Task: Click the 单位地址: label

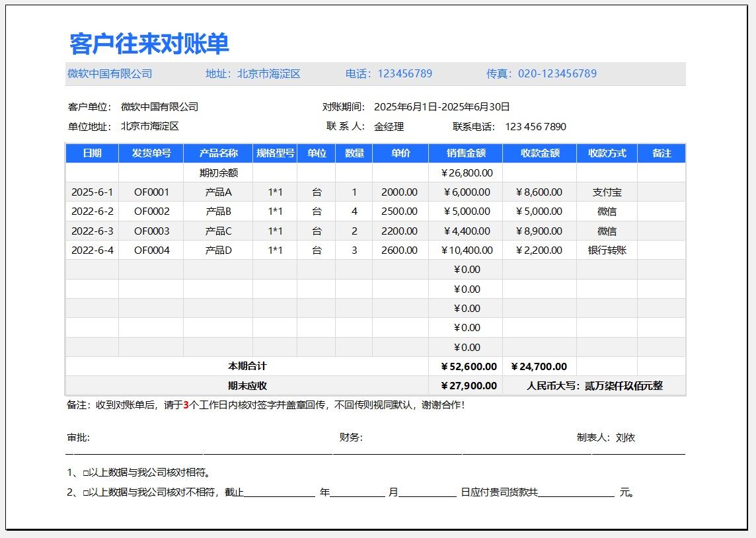Action: click(x=90, y=126)
